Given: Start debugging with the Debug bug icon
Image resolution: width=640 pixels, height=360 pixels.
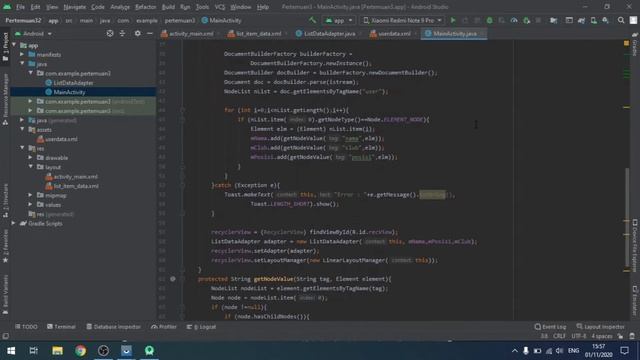Looking at the screenshot, I should tap(489, 20).
